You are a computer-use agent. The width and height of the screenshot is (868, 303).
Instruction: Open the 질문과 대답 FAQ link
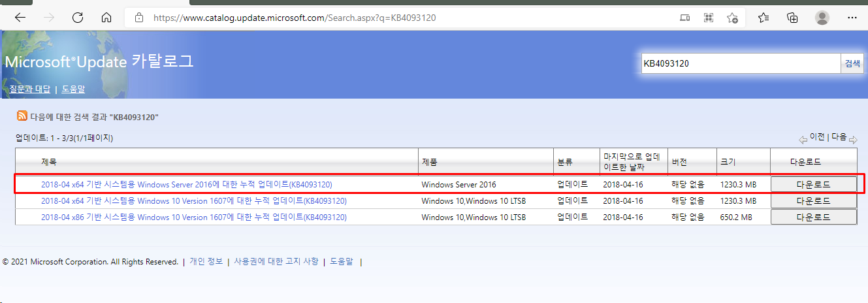coord(29,89)
